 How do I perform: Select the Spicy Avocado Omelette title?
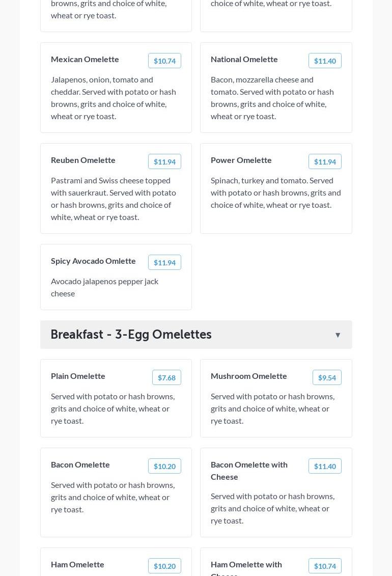[93, 261]
